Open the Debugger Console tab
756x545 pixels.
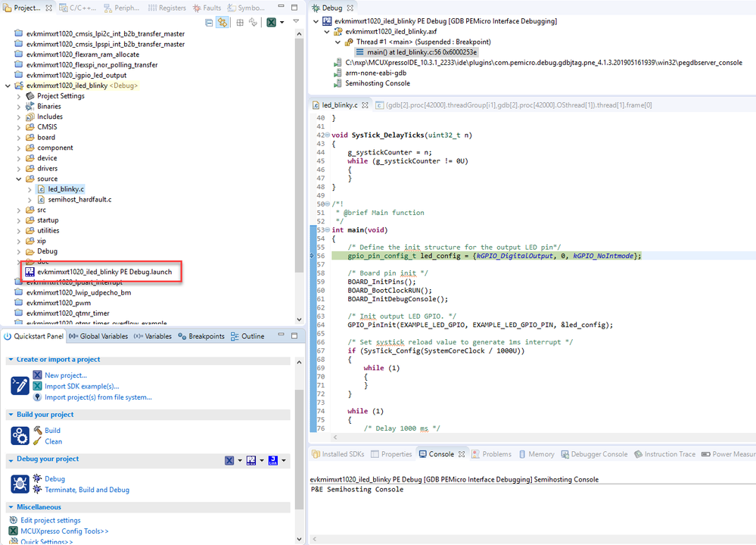pyautogui.click(x=594, y=454)
